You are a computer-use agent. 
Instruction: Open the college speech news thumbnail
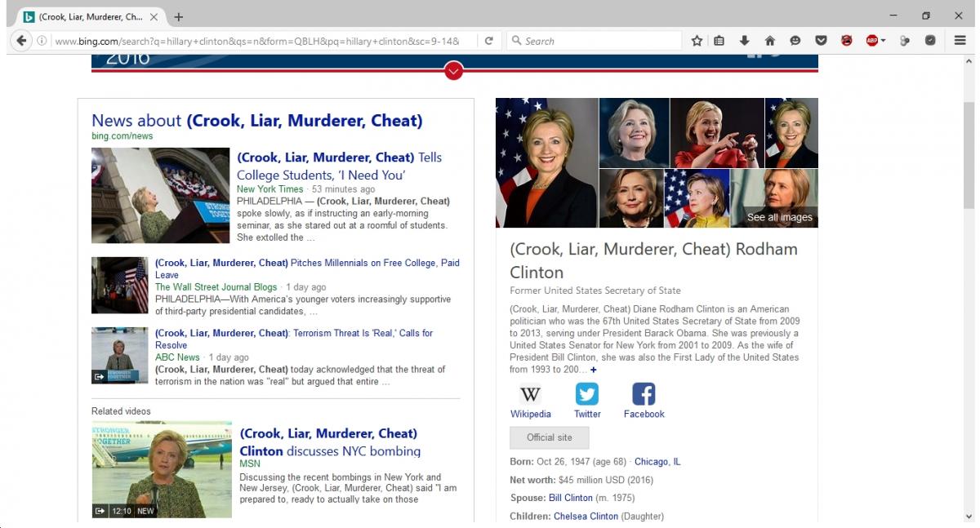click(x=161, y=195)
